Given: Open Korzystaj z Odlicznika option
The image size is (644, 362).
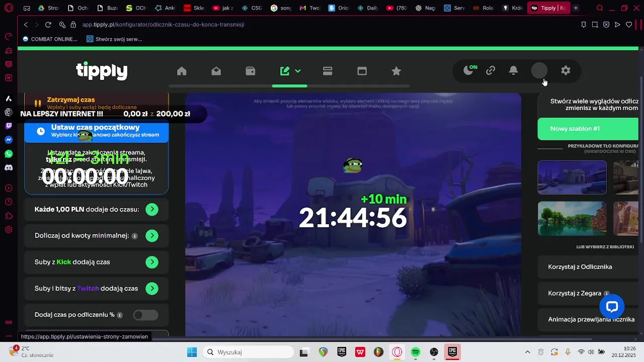Looking at the screenshot, I should pyautogui.click(x=588, y=267).
